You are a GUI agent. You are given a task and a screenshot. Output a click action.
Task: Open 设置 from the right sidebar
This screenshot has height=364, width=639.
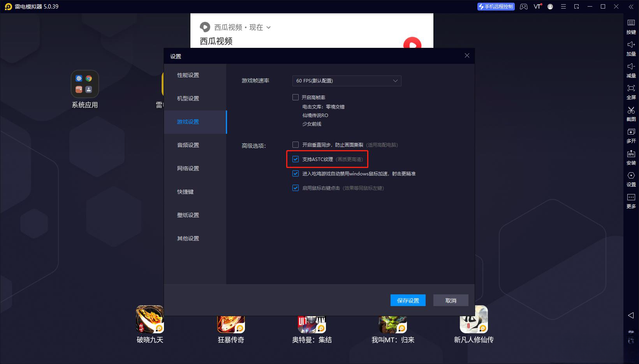[631, 179]
